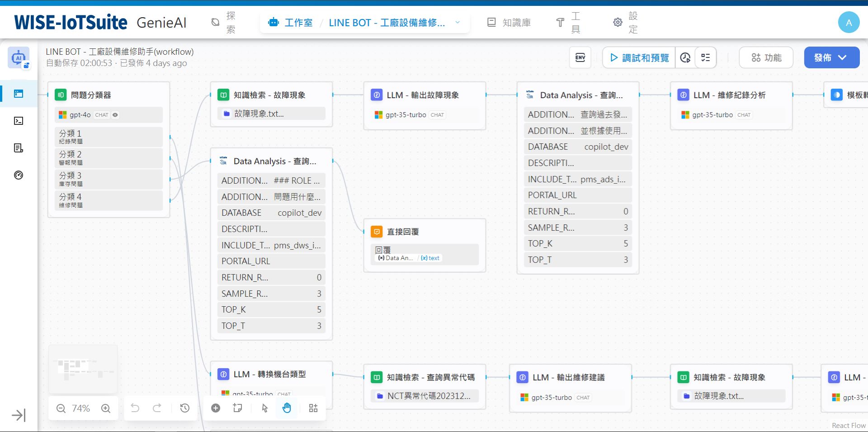
Task: Open the 功能 features button
Action: tap(766, 57)
